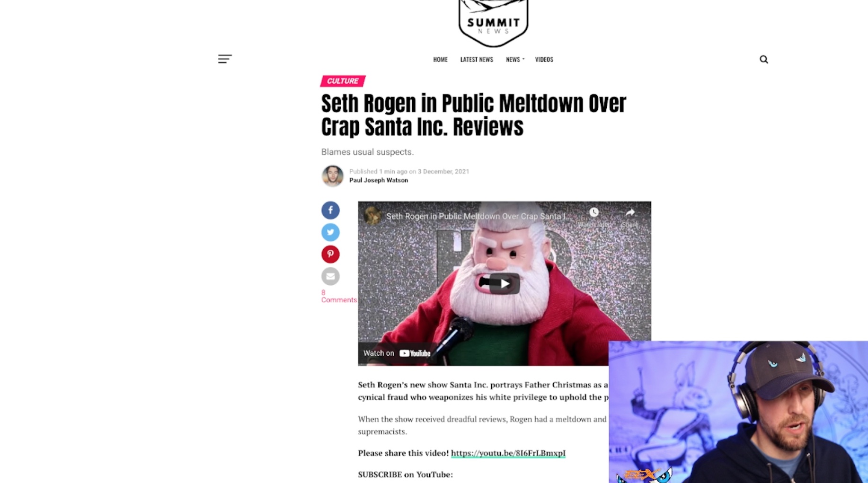Play the embedded YouTube video

point(505,284)
